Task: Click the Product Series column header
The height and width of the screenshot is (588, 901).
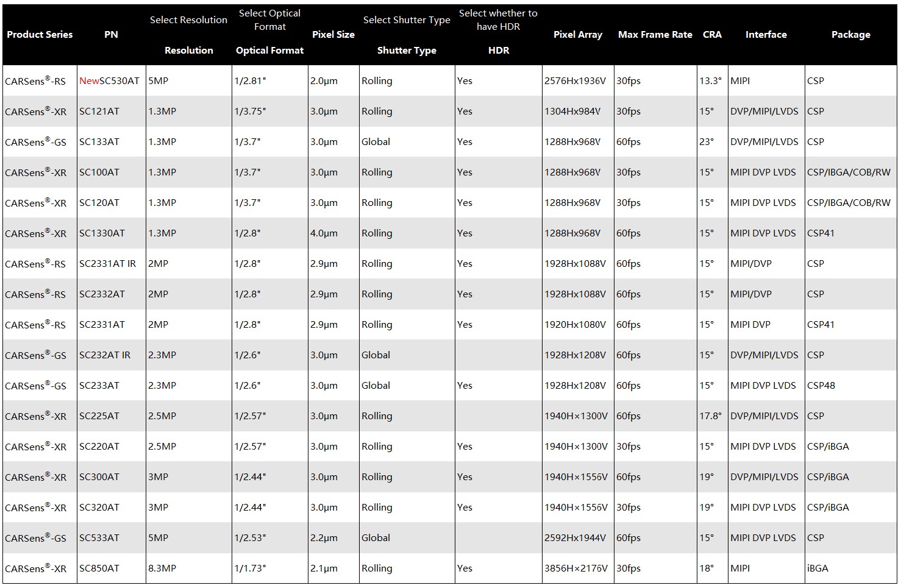Action: pos(40,34)
